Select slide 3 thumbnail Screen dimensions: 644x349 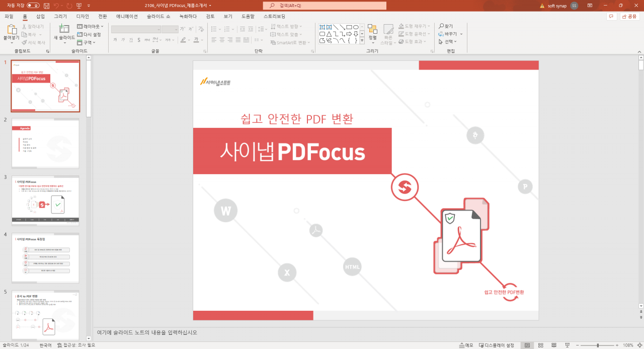tap(45, 200)
